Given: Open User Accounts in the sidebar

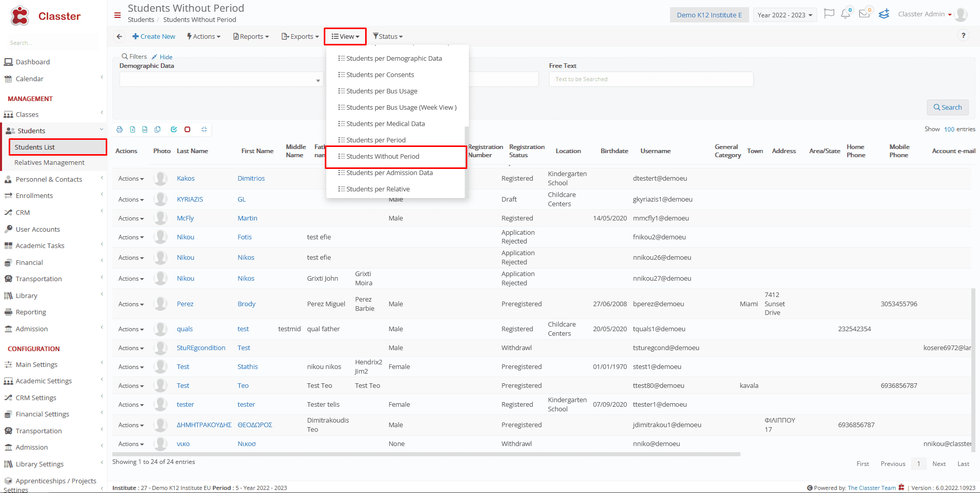Looking at the screenshot, I should point(38,229).
